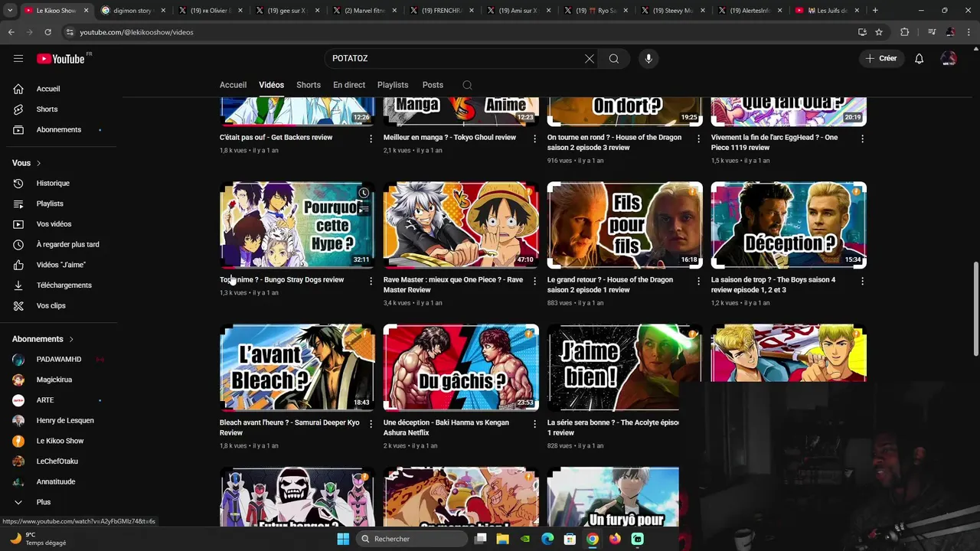Open Abonnements in the sidebar

pos(60,130)
